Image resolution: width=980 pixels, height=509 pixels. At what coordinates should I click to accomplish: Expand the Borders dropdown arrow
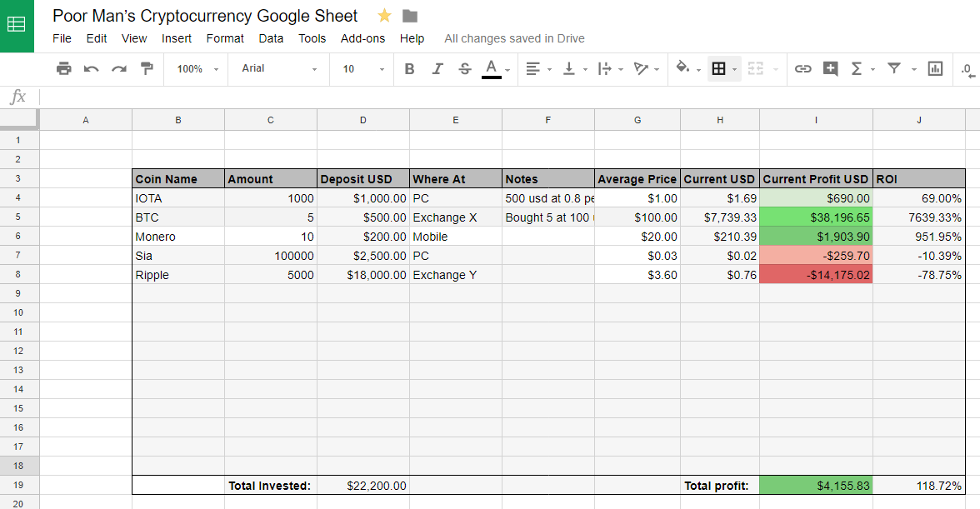(734, 69)
